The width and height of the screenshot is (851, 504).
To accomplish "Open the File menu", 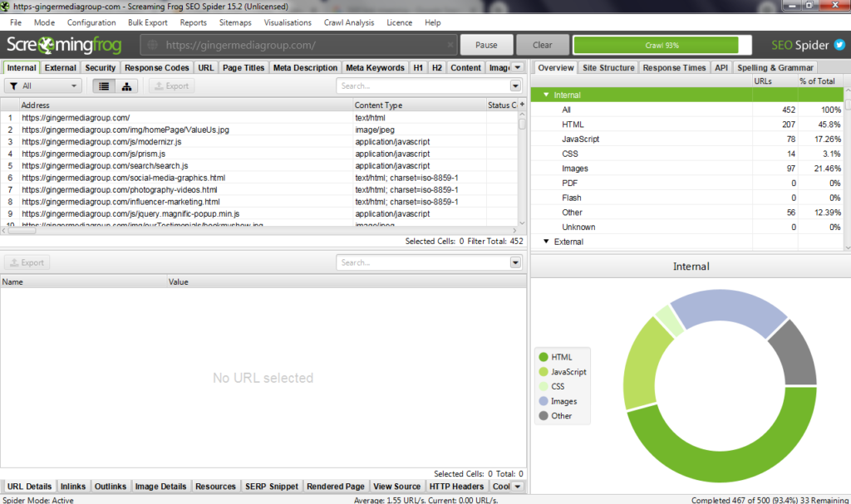I will tap(16, 22).
